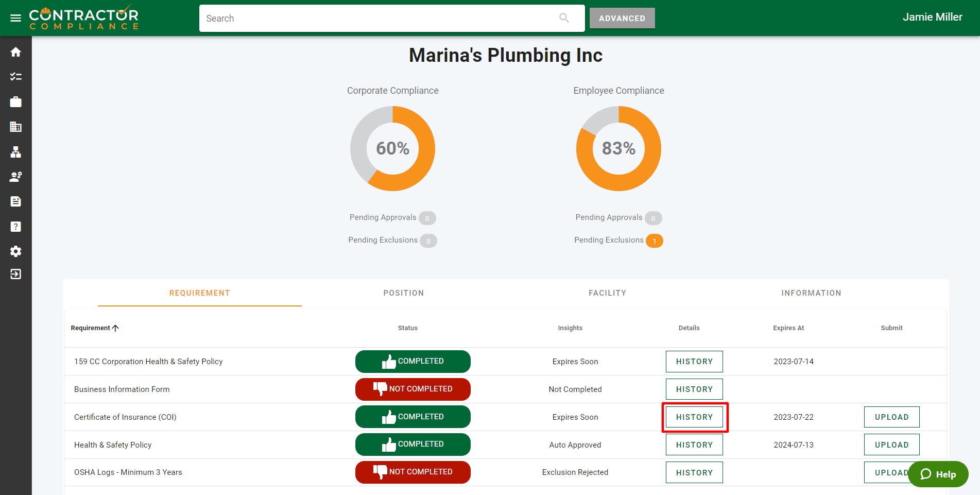
Task: Click the Advanced search button
Action: [622, 18]
